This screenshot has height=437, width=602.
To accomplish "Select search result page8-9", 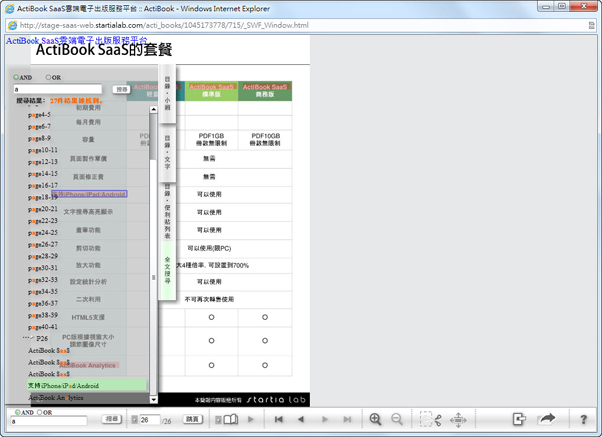I will 39,138.
